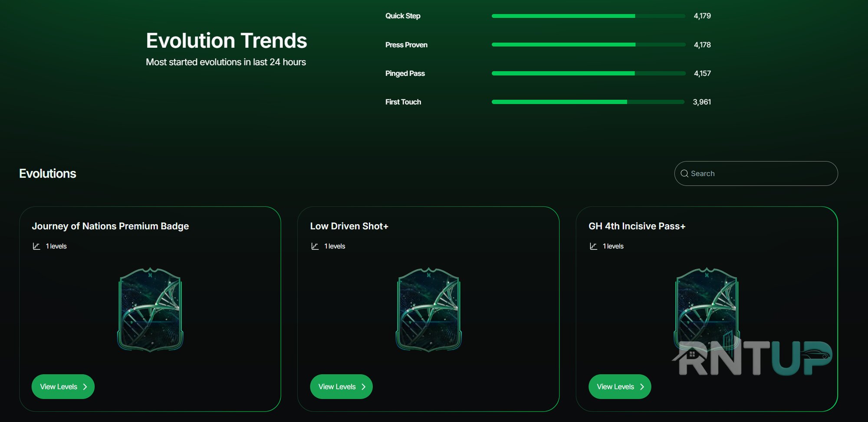Click the Quick Step trend bar
Viewport: 868px width, 422px height.
(589, 16)
